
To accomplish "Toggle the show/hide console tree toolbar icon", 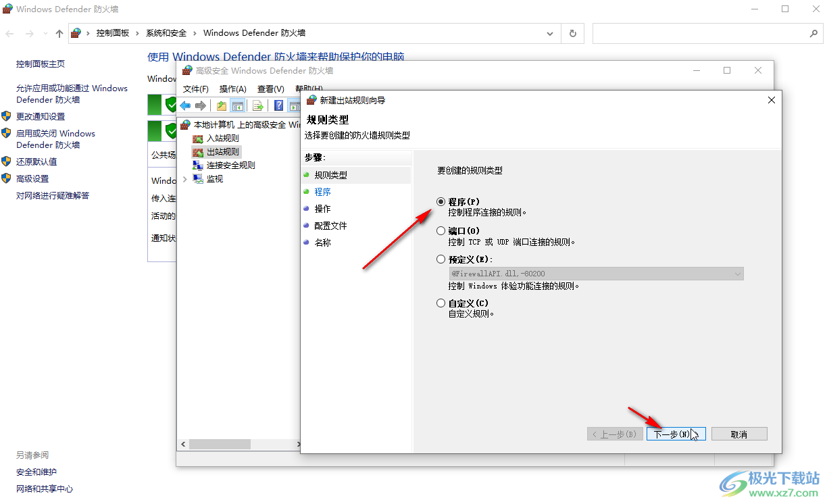I will pos(237,105).
